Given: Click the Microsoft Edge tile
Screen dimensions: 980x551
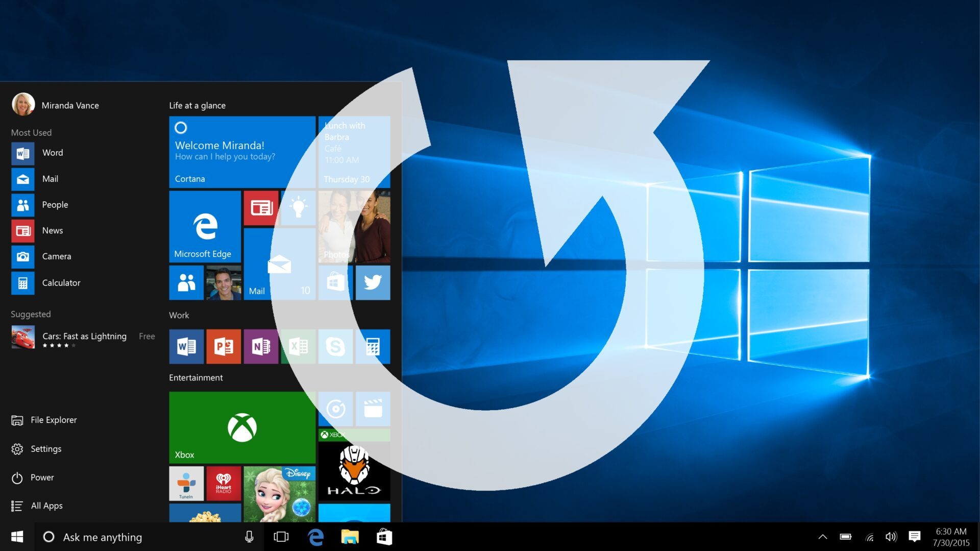Looking at the screenshot, I should pyautogui.click(x=205, y=227).
